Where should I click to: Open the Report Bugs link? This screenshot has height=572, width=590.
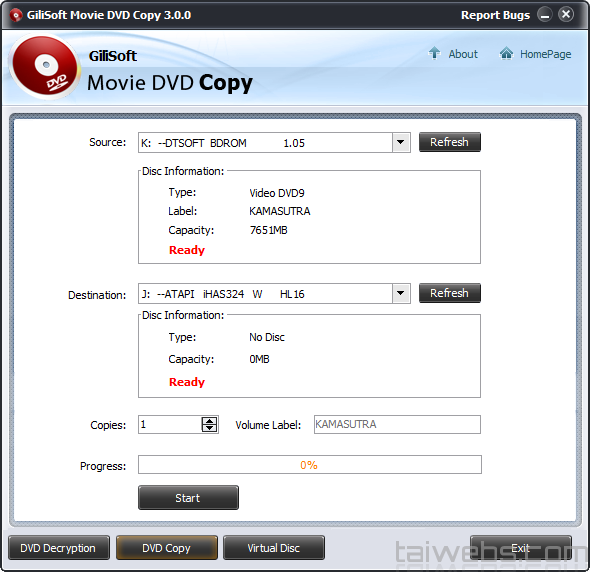(495, 15)
